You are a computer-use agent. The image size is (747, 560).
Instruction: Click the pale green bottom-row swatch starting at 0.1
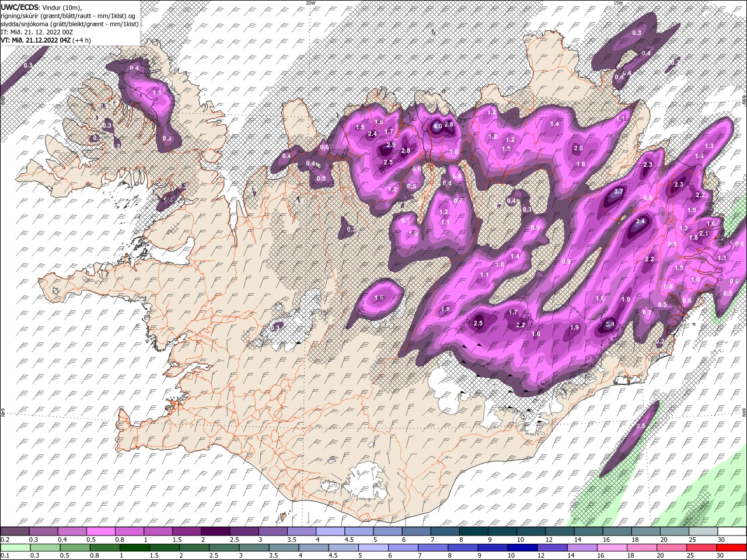16,548
